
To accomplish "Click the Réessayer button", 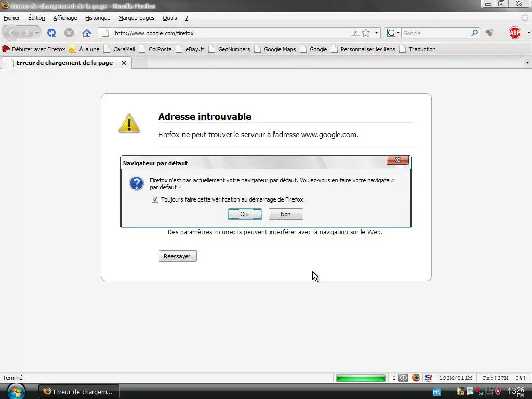I will 178,256.
